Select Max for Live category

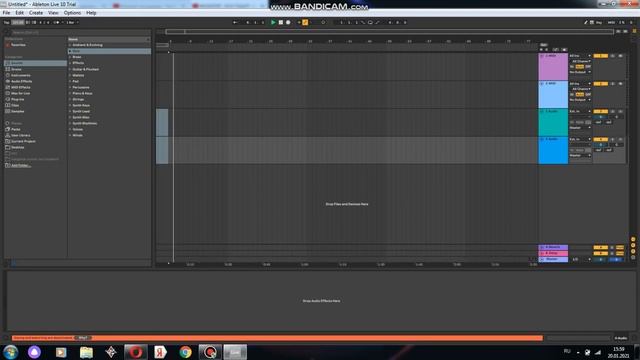point(20,93)
